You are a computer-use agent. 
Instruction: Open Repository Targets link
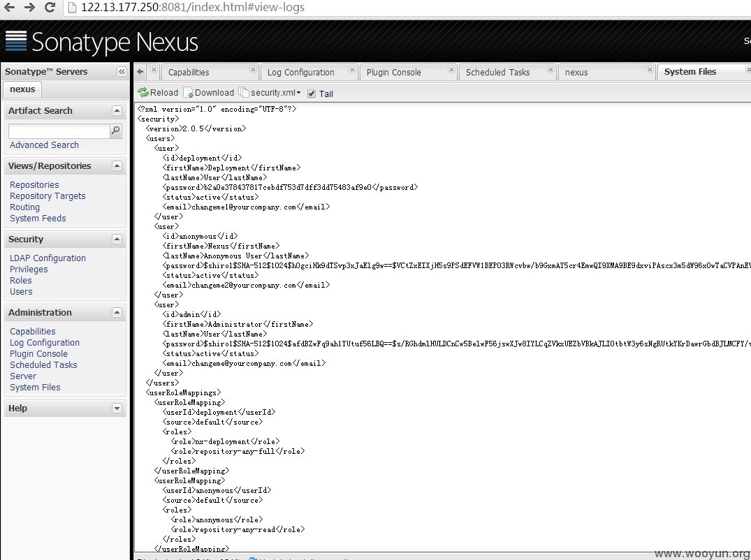click(x=48, y=196)
